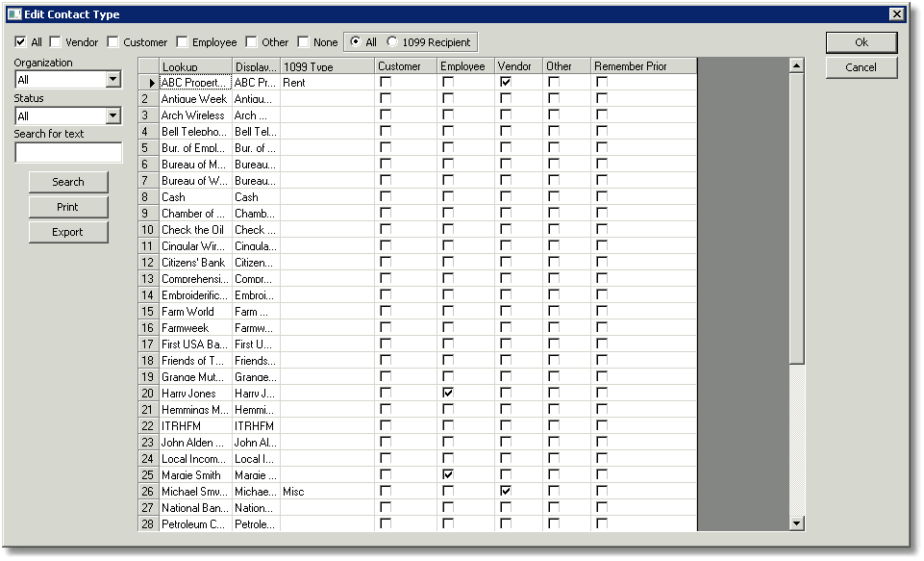Viewport: 924px width, 561px height.
Task: Click the vertical scrollbar thumb
Action: tap(797, 218)
